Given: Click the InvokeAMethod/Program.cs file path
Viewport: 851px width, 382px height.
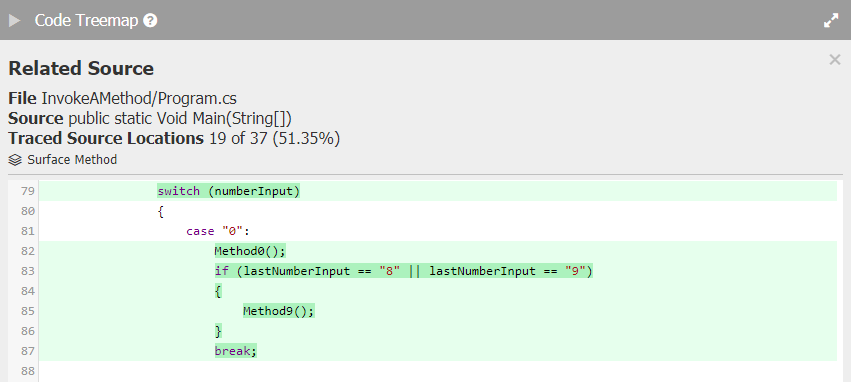Looking at the screenshot, I should [139, 99].
